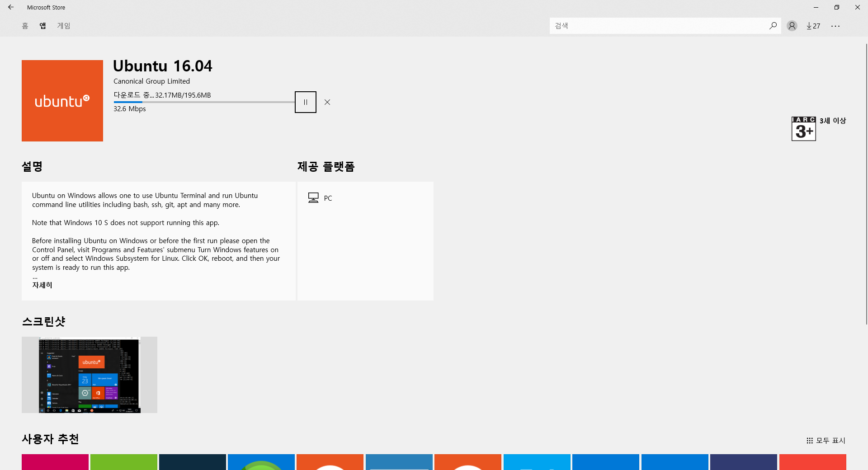Click the orange Ubuntu logo tile
Screen dimensions: 868x470
(x=62, y=101)
